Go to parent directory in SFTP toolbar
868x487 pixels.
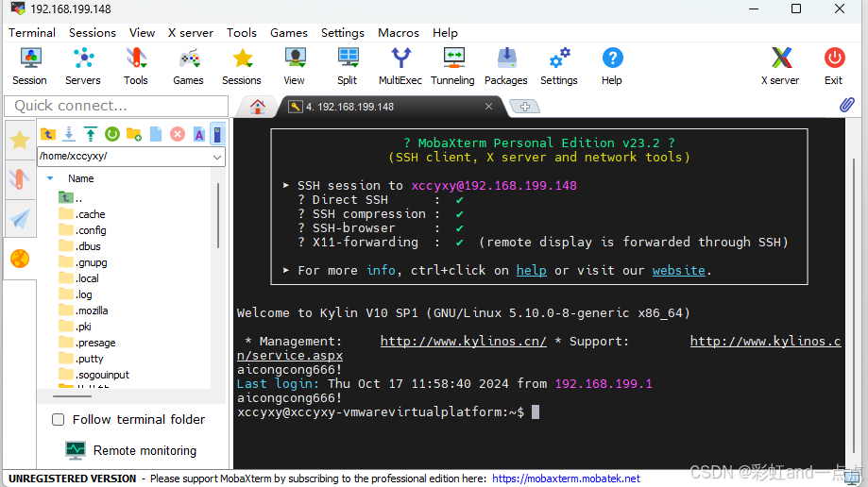[x=48, y=134]
